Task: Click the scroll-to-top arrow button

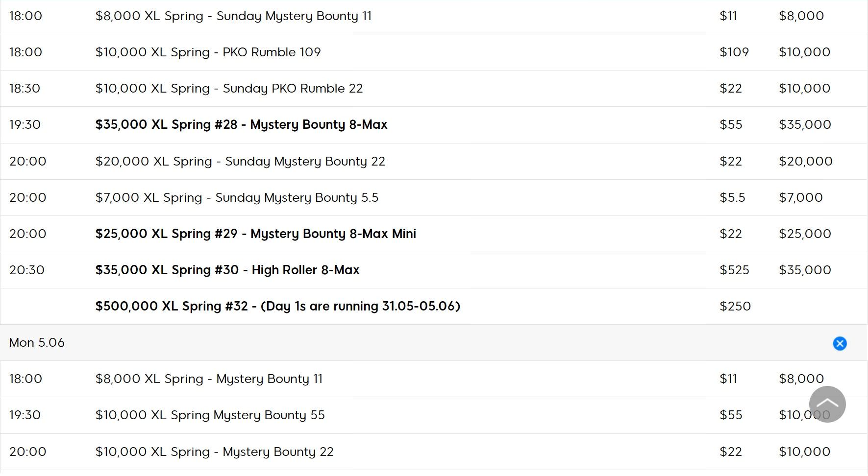Action: click(827, 404)
